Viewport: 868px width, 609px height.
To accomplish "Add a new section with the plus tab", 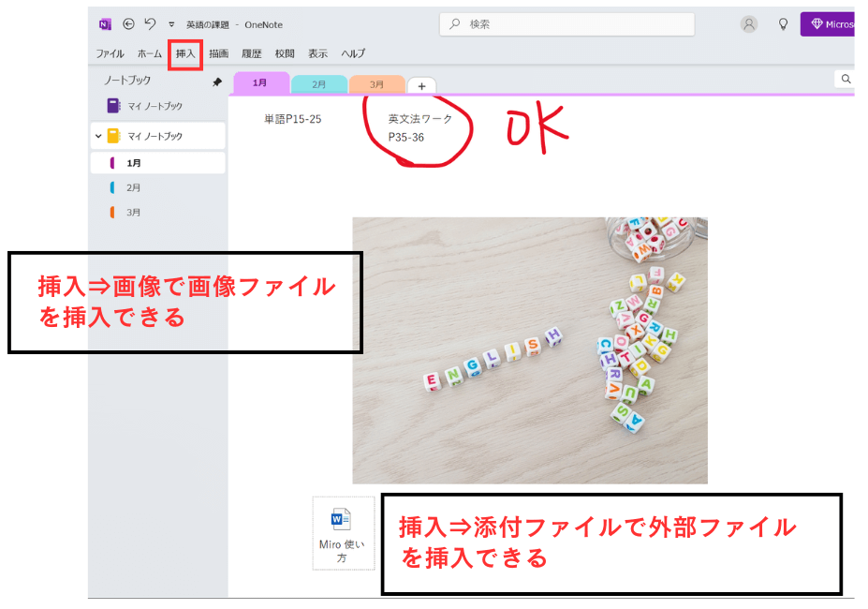I will click(x=421, y=86).
